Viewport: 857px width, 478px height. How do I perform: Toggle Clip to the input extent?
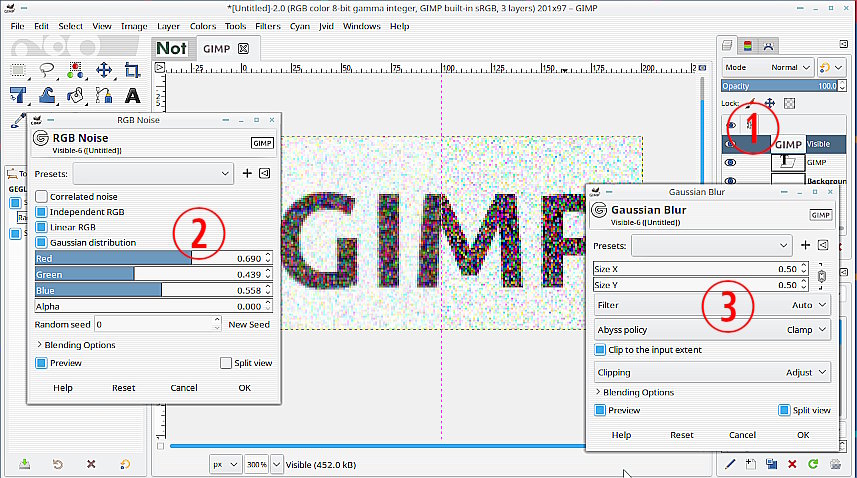600,350
